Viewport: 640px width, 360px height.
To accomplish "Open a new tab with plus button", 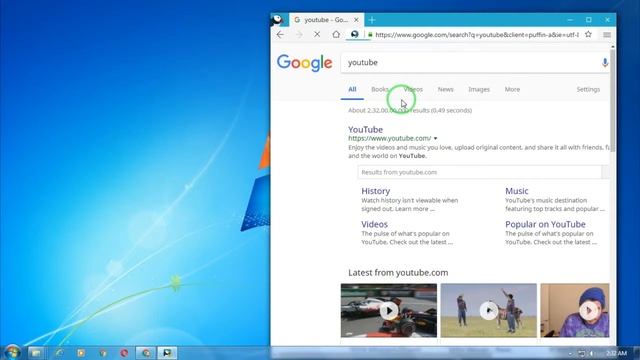I will tap(372, 20).
